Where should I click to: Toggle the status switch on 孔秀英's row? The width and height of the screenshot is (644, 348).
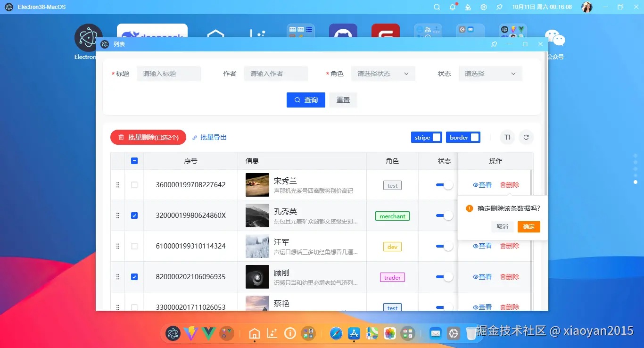(x=443, y=215)
